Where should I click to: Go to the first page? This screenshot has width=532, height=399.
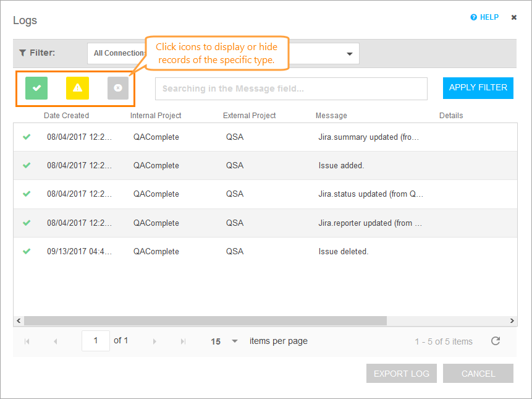point(27,341)
